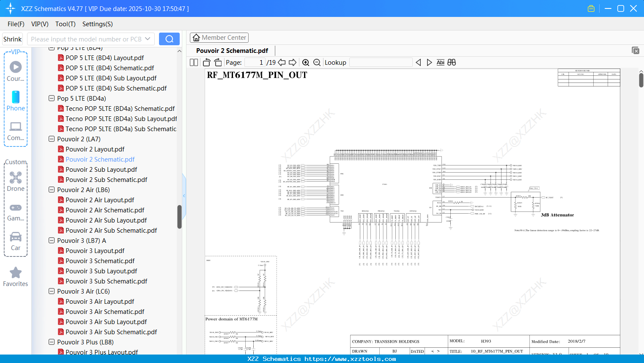Select the Abi text selection tool
Viewport: 644px width, 363px height.
441,62
